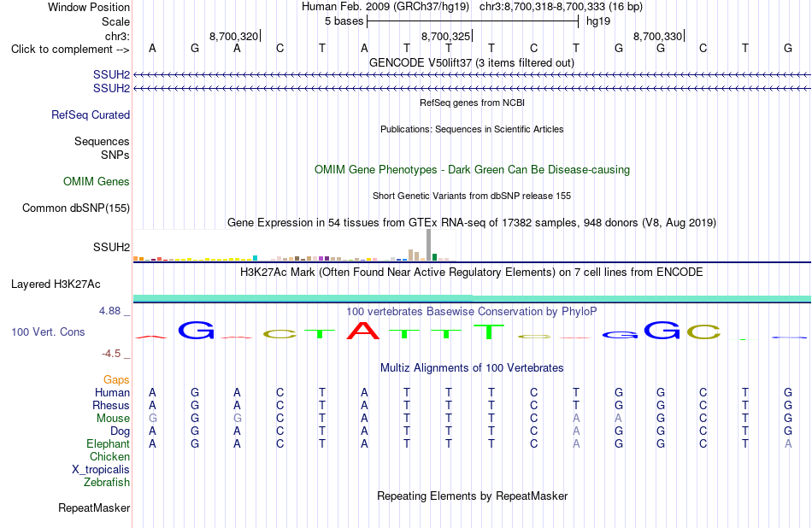Select the Common dbSNP(155) track label
812x528 pixels.
[x=76, y=208]
